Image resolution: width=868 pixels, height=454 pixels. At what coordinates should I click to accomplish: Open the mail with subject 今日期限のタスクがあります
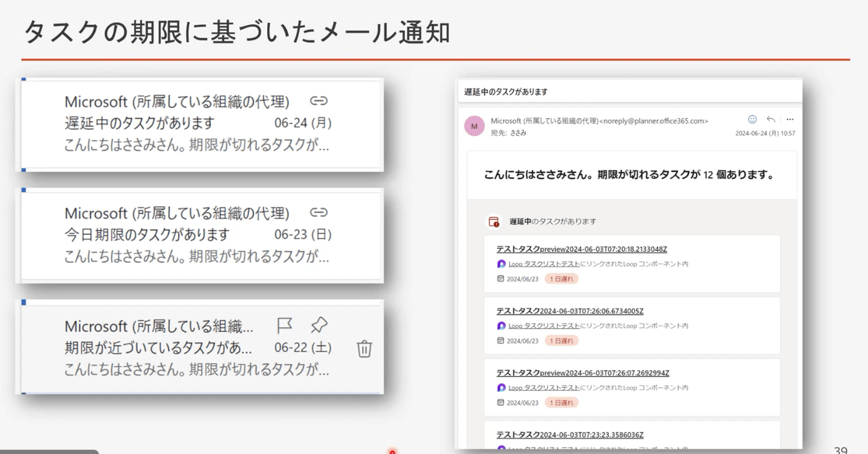pos(147,234)
